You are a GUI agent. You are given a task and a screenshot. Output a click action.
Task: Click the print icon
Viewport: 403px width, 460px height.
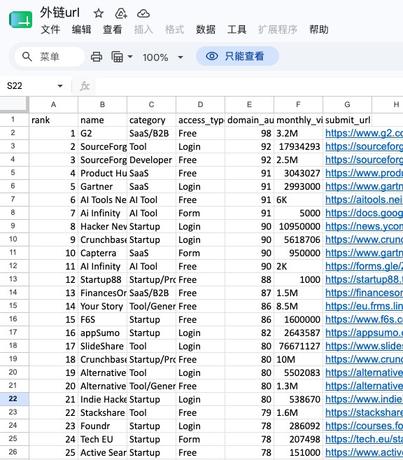96,57
